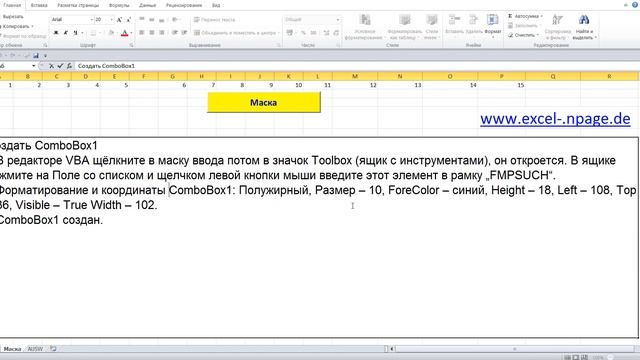Align text to the middle vertically

pos(151,20)
